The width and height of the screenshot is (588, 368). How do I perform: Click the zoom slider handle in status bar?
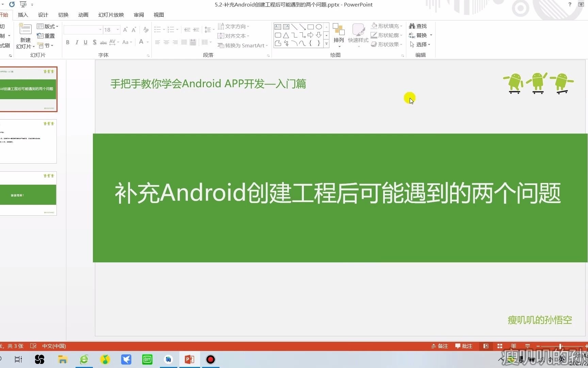point(560,346)
